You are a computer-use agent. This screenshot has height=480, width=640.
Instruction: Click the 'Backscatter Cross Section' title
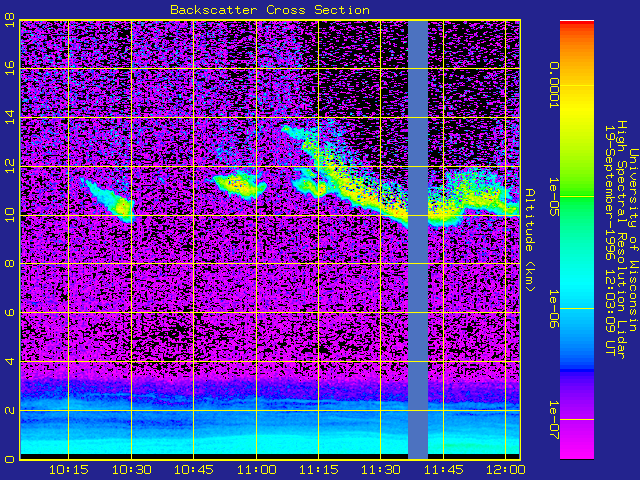[x=270, y=10]
